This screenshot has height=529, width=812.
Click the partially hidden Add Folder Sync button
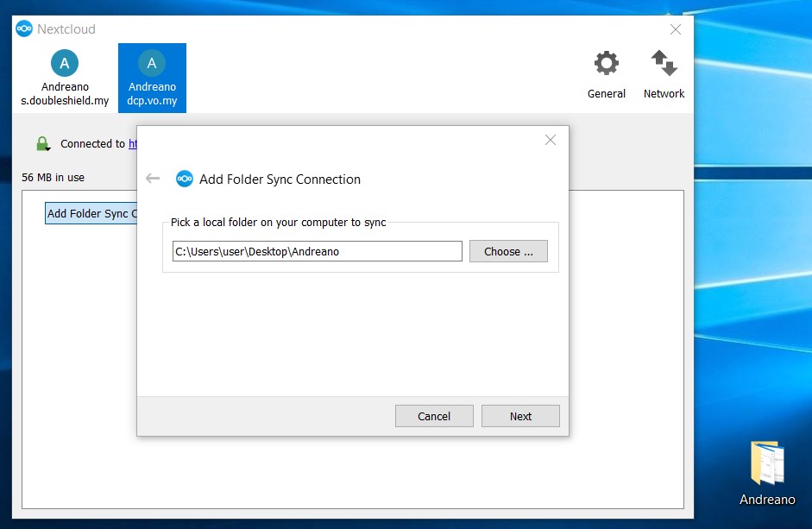pyautogui.click(x=90, y=214)
